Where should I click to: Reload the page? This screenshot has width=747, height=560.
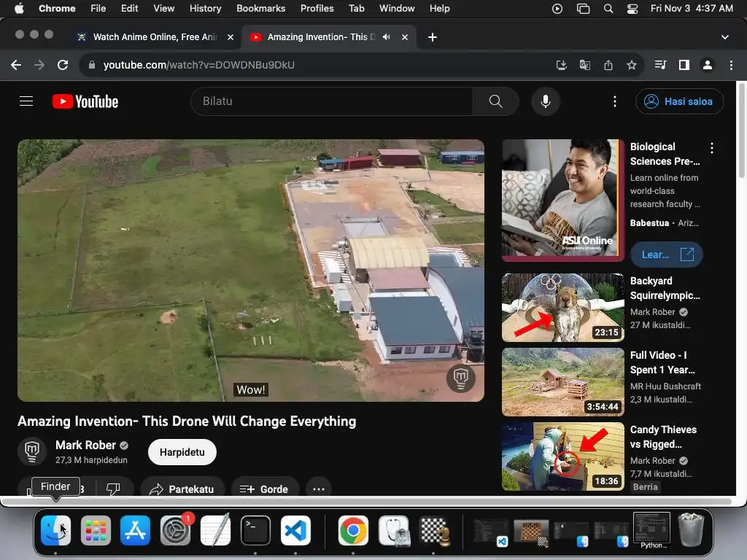(x=63, y=65)
